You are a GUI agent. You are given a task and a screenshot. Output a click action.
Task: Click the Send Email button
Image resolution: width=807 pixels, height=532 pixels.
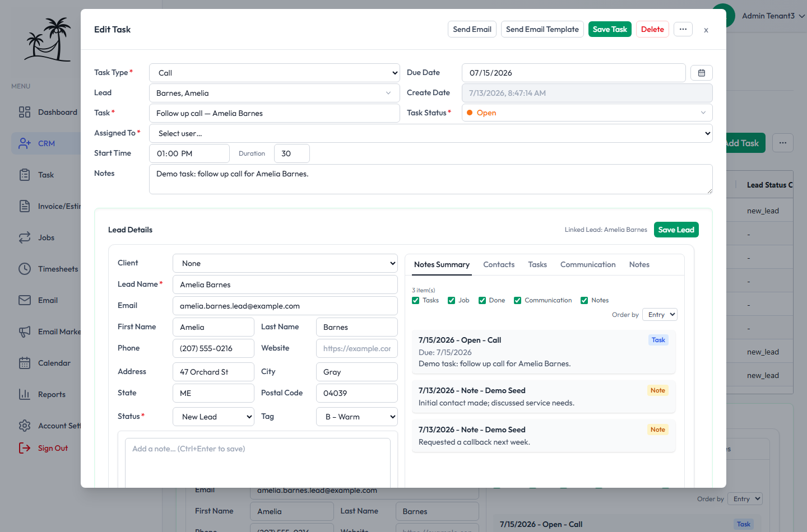[472, 29]
